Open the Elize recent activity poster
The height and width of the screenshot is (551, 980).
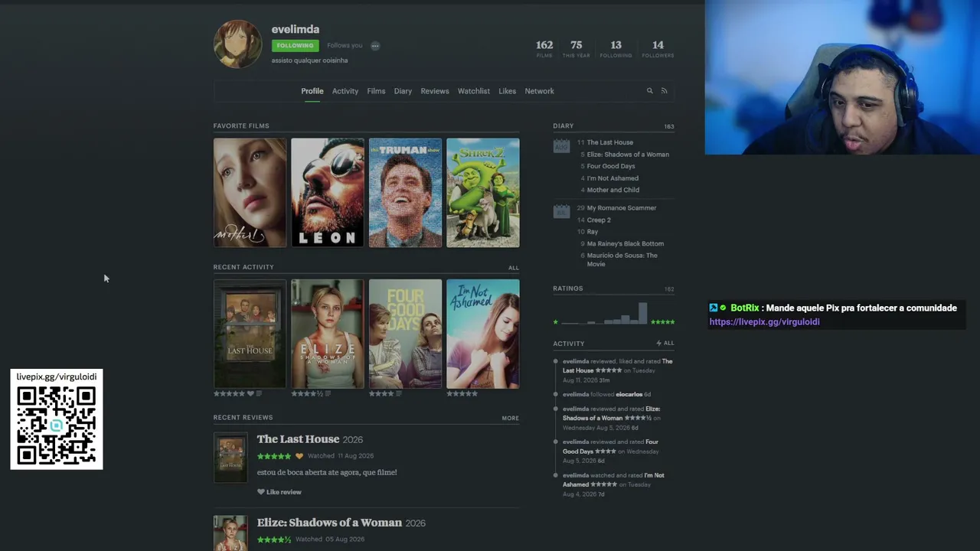click(x=328, y=334)
